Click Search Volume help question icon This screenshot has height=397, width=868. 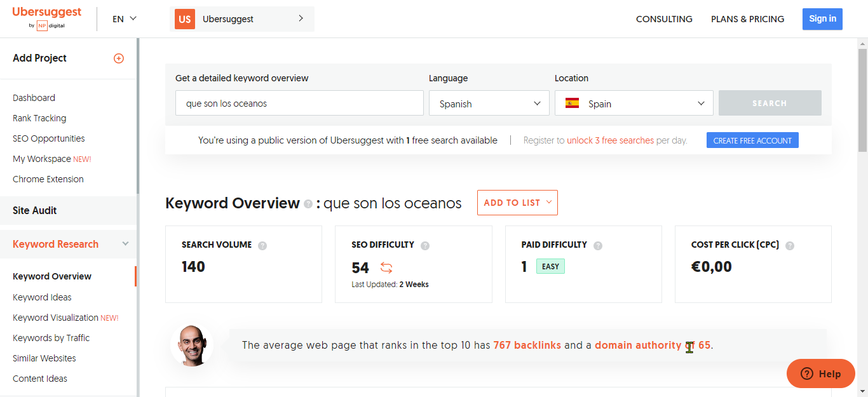point(262,245)
